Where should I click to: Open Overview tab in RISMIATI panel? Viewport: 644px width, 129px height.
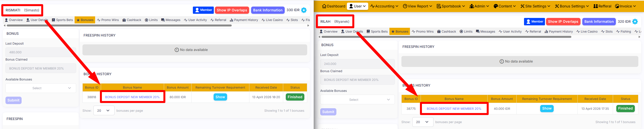(14, 20)
